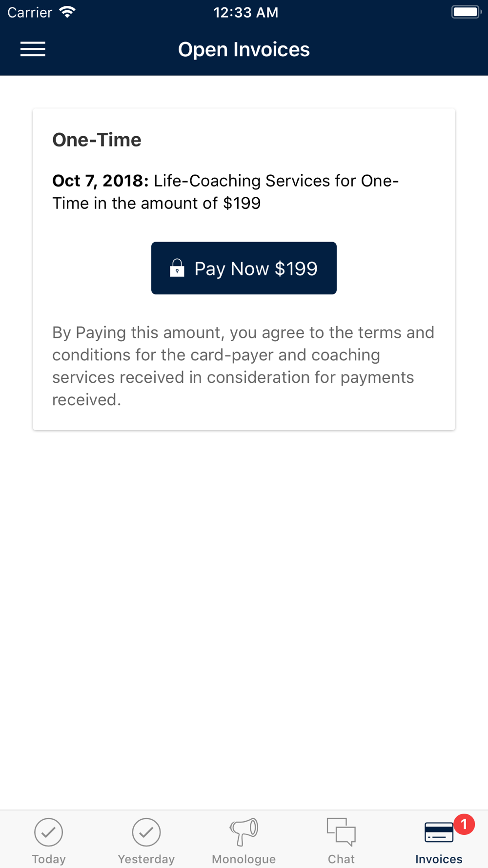The width and height of the screenshot is (488, 868).
Task: Switch to the Today tab label
Action: click(x=49, y=859)
